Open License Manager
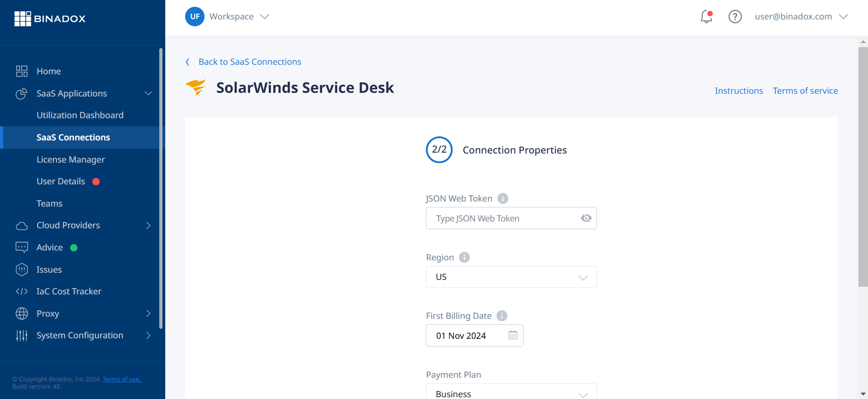The height and width of the screenshot is (399, 868). click(71, 159)
